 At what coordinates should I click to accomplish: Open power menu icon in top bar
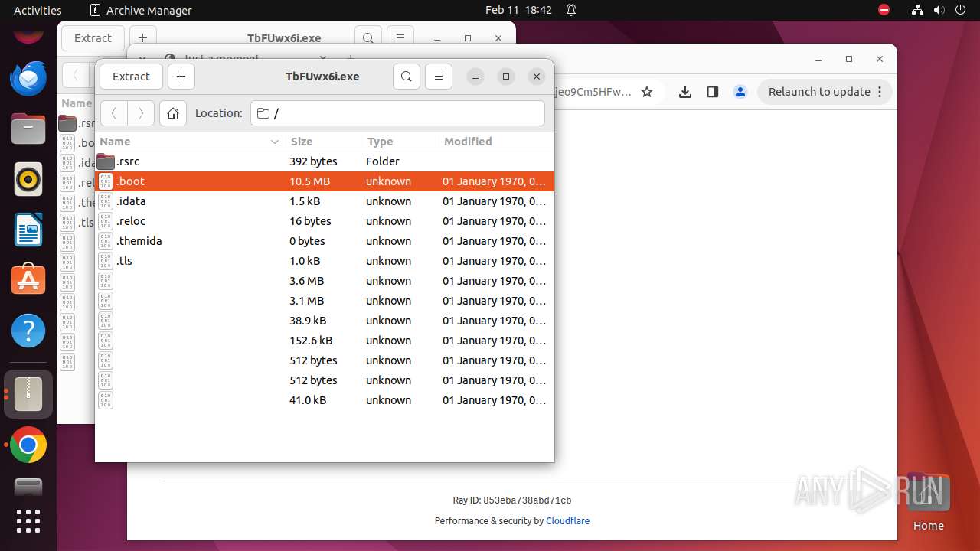[961, 10]
